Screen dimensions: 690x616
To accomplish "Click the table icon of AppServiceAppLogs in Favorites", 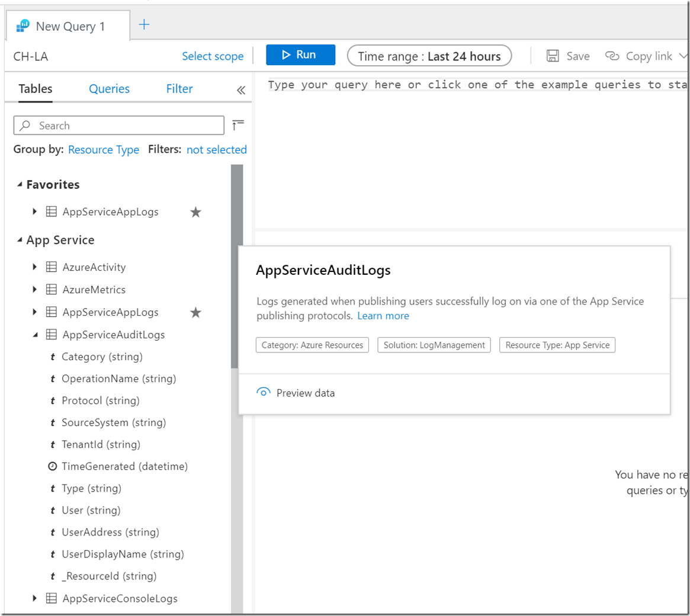I will pyautogui.click(x=52, y=211).
